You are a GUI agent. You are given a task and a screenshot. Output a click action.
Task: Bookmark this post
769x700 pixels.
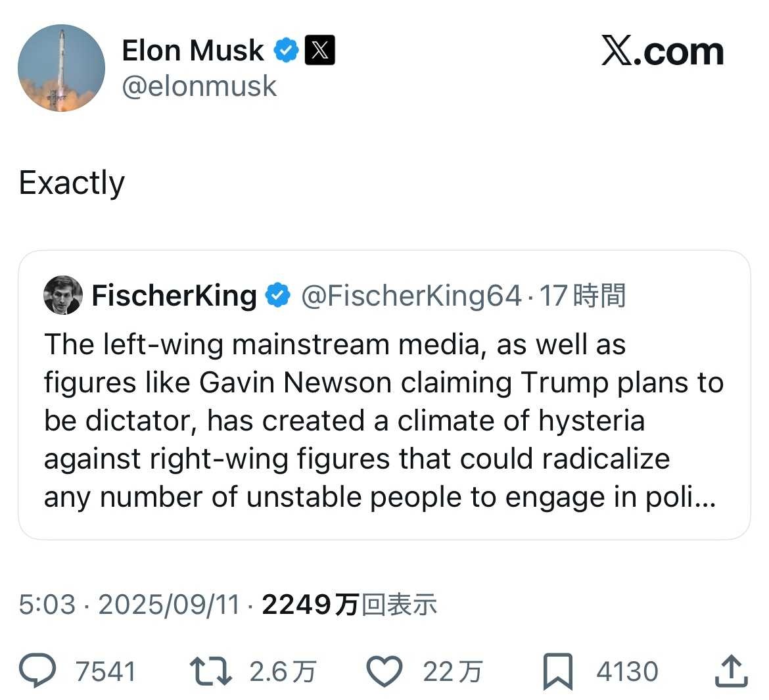pos(557,671)
